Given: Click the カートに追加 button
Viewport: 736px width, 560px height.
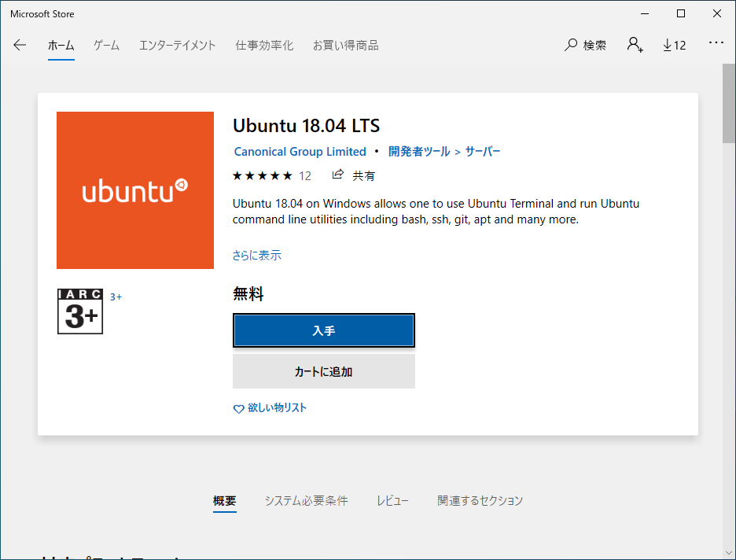Looking at the screenshot, I should 324,371.
